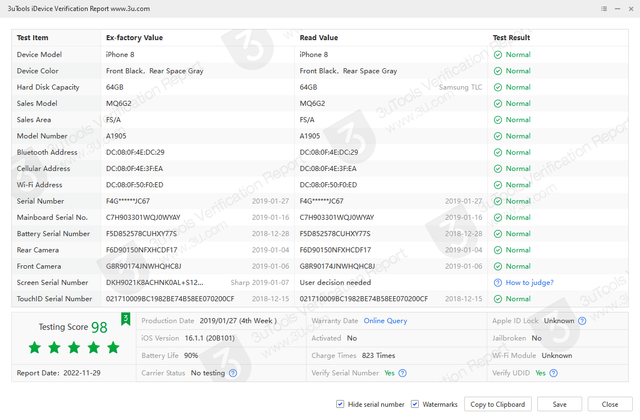
Task: Click the Verify UDID help icon
Action: point(553,373)
